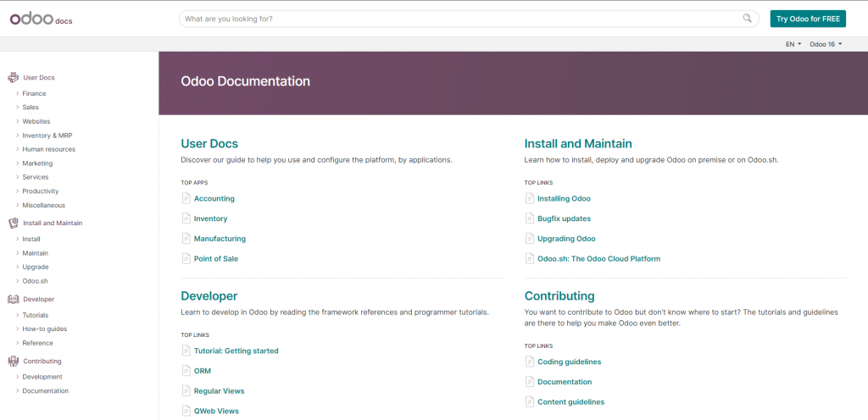Click document icon beside Accounting
The image size is (868, 420).
pyautogui.click(x=186, y=198)
